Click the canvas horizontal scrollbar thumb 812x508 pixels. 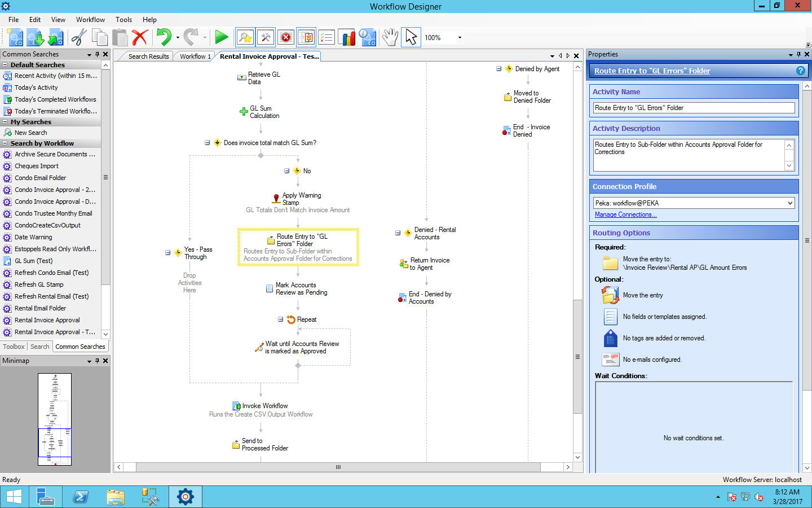[338, 467]
